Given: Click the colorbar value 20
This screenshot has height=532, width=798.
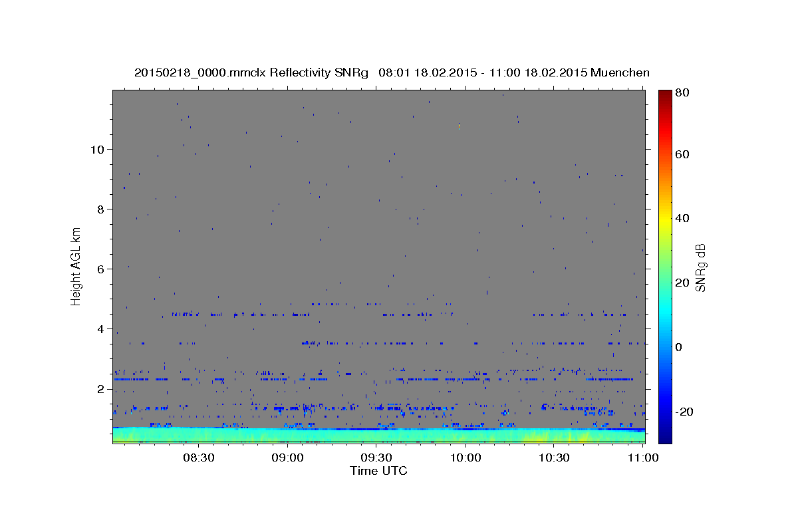Looking at the screenshot, I should click(x=682, y=283).
